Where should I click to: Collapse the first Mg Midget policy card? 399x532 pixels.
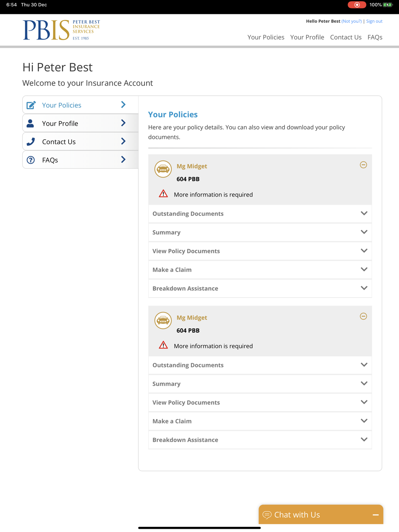(x=363, y=165)
